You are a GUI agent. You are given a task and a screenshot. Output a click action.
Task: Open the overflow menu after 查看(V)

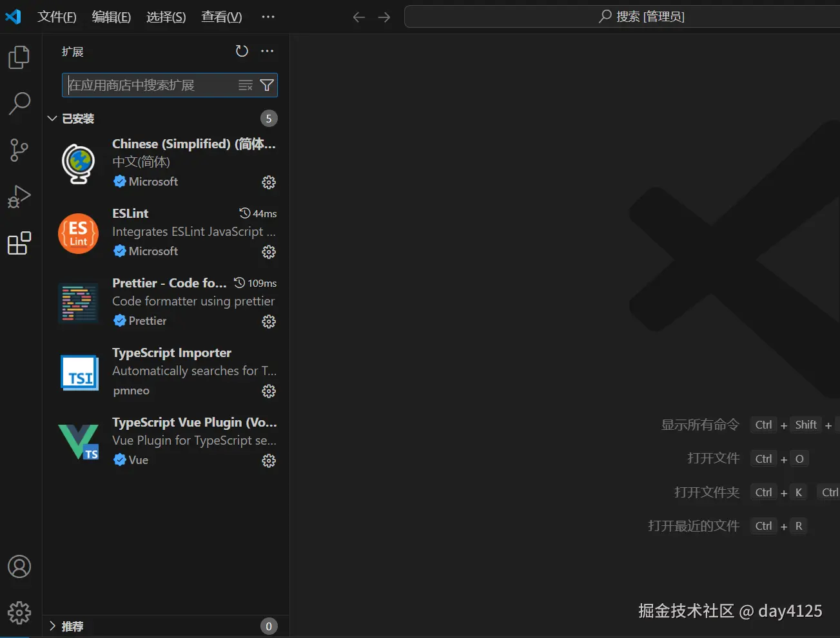click(x=268, y=17)
